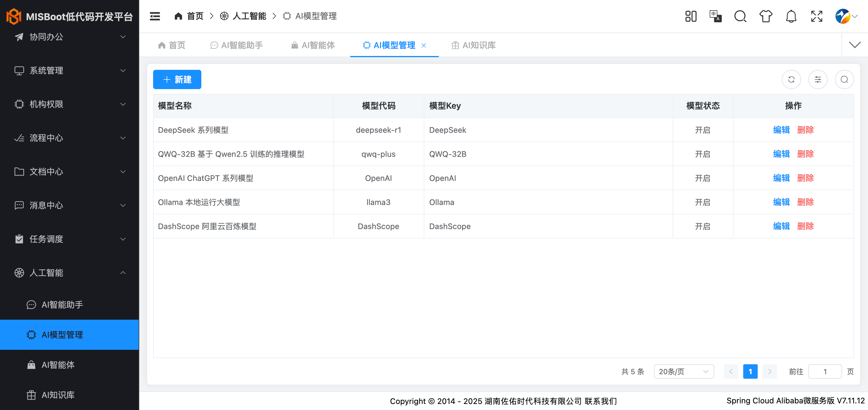The height and width of the screenshot is (410, 868).
Task: Click 人工智能 in the breadcrumb
Action: coord(249,16)
